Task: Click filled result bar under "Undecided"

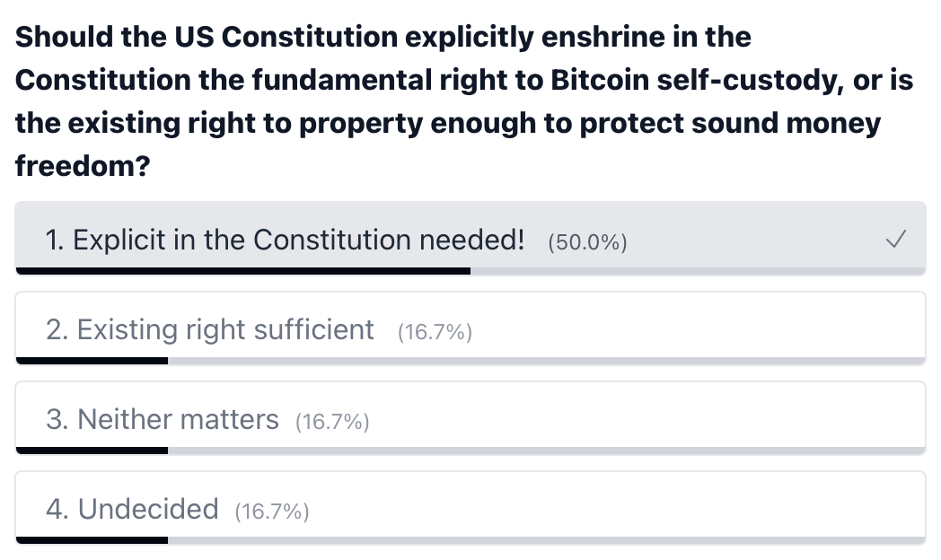Action: (92, 540)
